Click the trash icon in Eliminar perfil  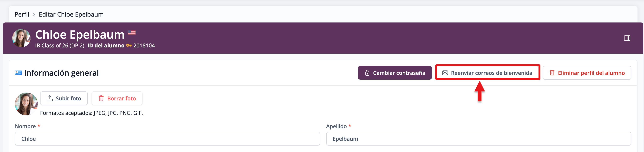552,73
